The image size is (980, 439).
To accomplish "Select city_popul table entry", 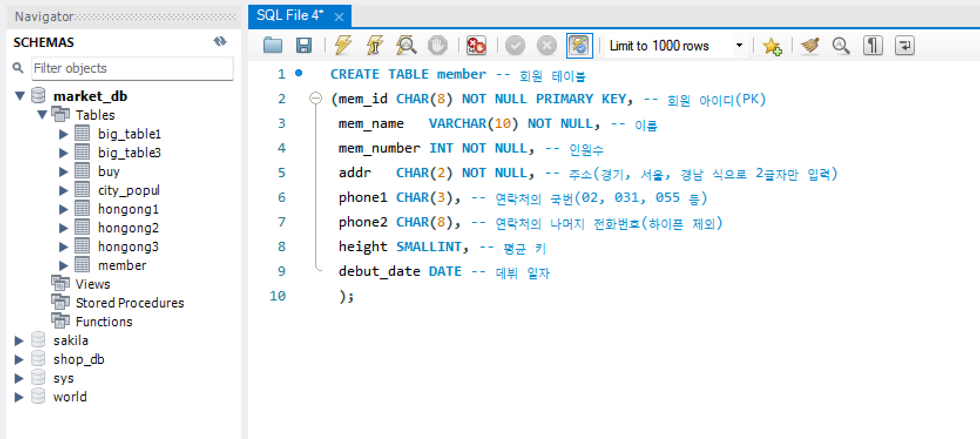I will (129, 190).
